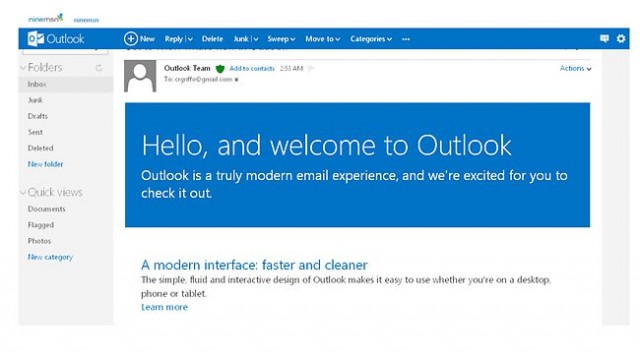The width and height of the screenshot is (640, 360).
Task: Open the Drafts folder
Action: (x=38, y=116)
